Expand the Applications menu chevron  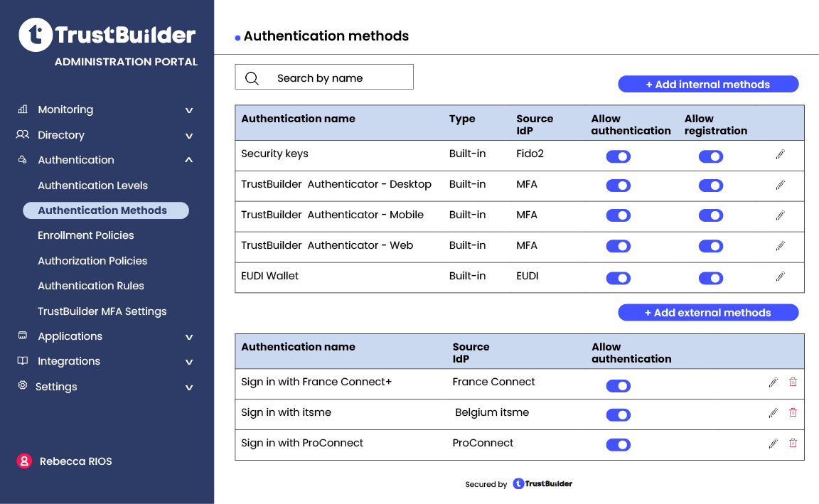189,337
